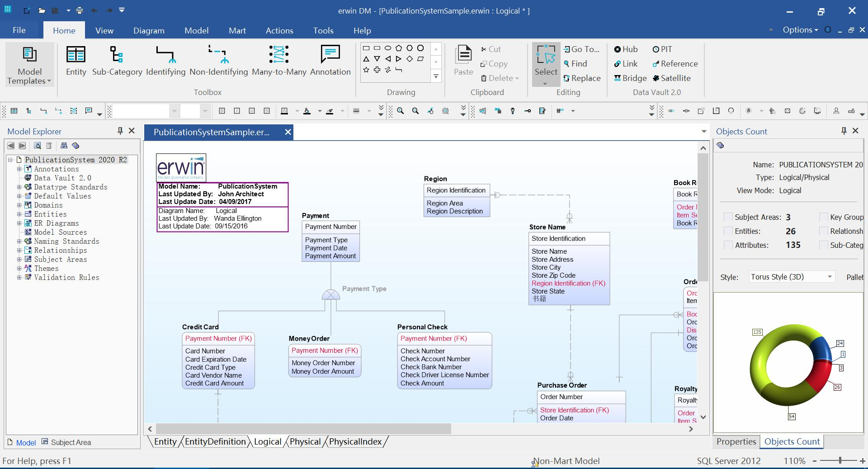Image resolution: width=868 pixels, height=469 pixels.
Task: Tick the Subject Areas checkbox
Action: 728,217
